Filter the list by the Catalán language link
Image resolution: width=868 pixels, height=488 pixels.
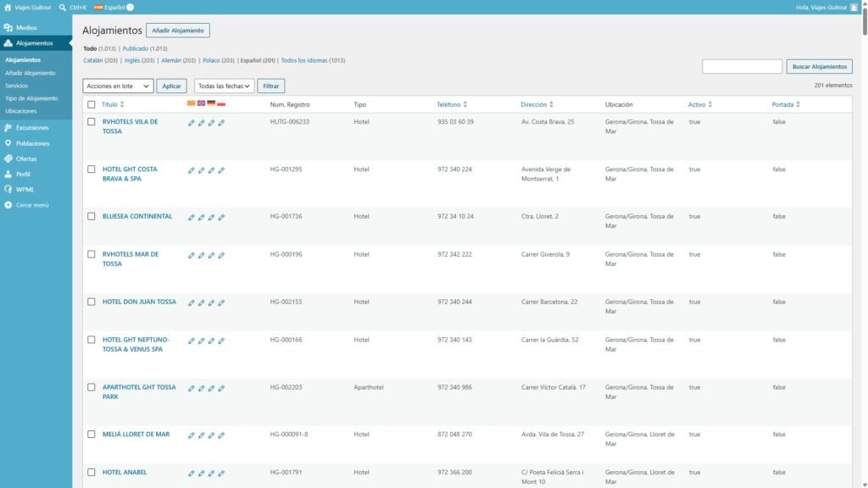[x=93, y=60]
